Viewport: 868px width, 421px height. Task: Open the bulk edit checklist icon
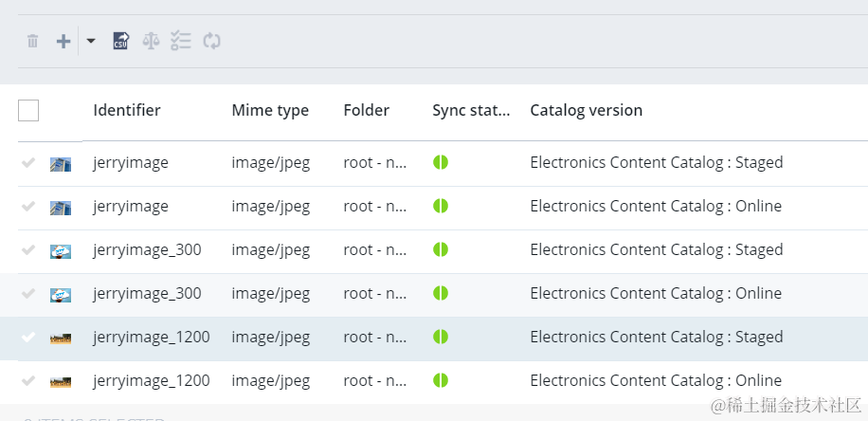coord(181,41)
